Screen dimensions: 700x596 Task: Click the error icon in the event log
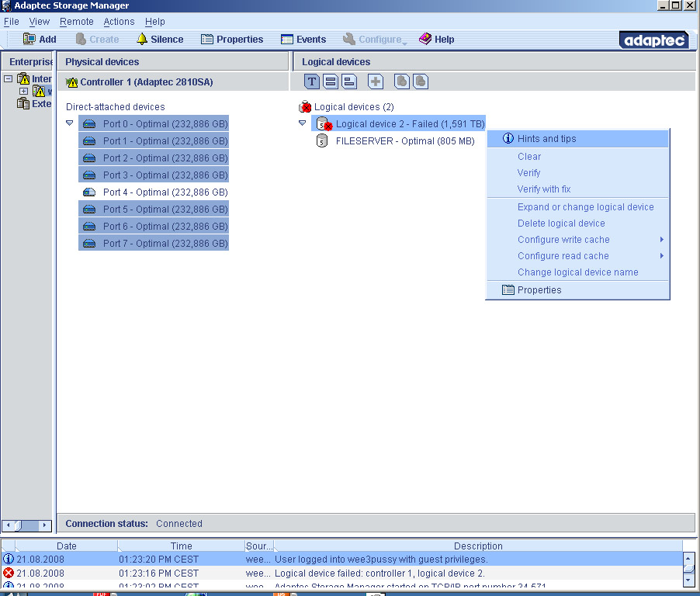pos(9,573)
